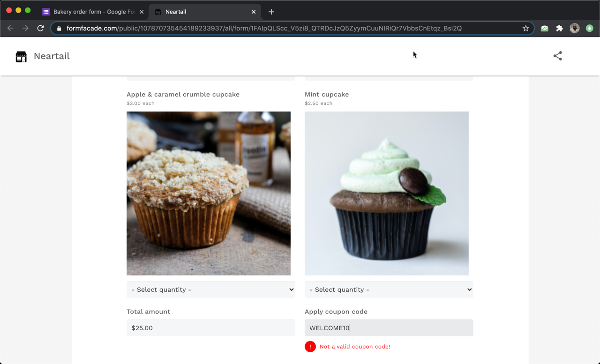Click the back navigation arrow
The image size is (600, 364).
[x=10, y=28]
